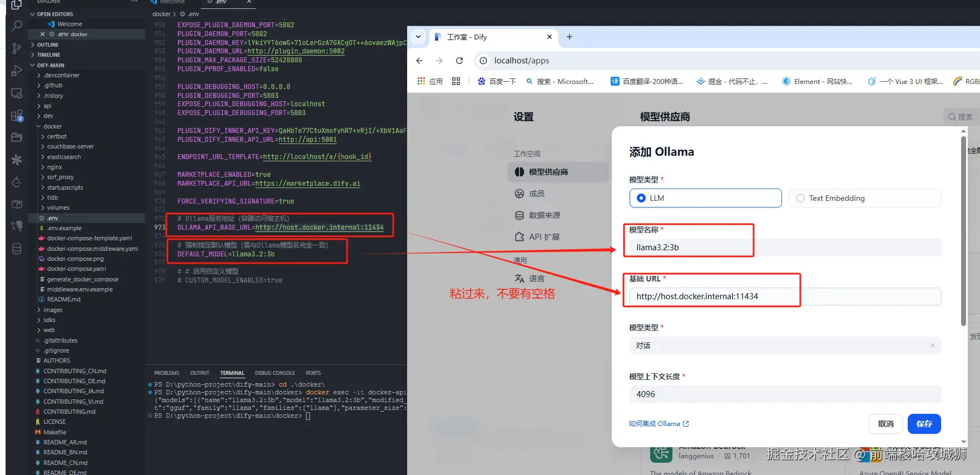Click the Ollama dialog vertical scrollbar
Screen dimensions: 980x475
click(963, 231)
